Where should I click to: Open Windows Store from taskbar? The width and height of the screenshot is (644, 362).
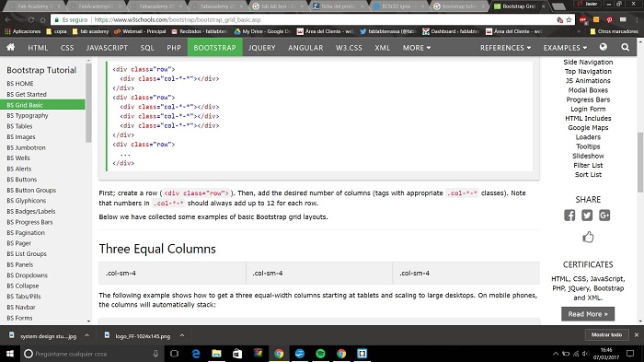point(237,354)
